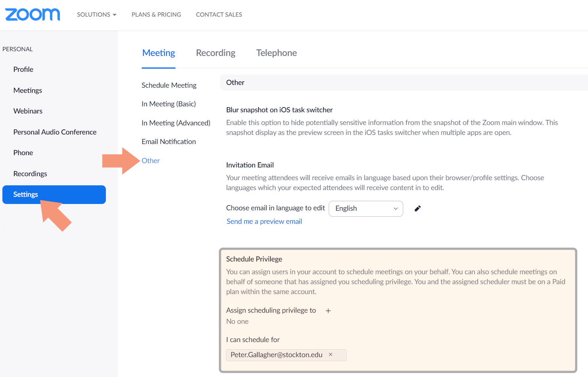Select Personal Audio Conference in sidebar
The height and width of the screenshot is (377, 588).
[x=55, y=132]
